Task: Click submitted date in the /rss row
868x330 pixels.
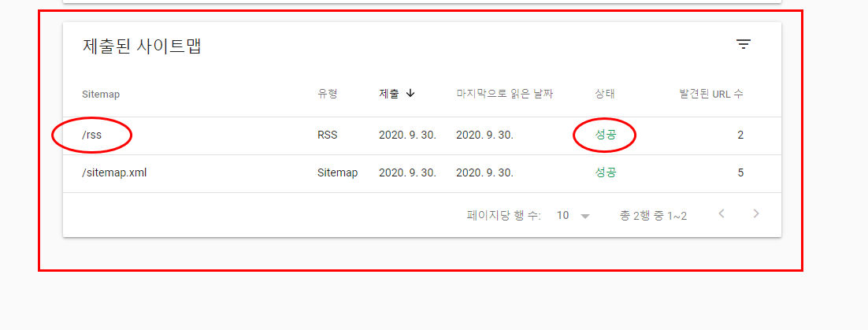Action: (407, 135)
